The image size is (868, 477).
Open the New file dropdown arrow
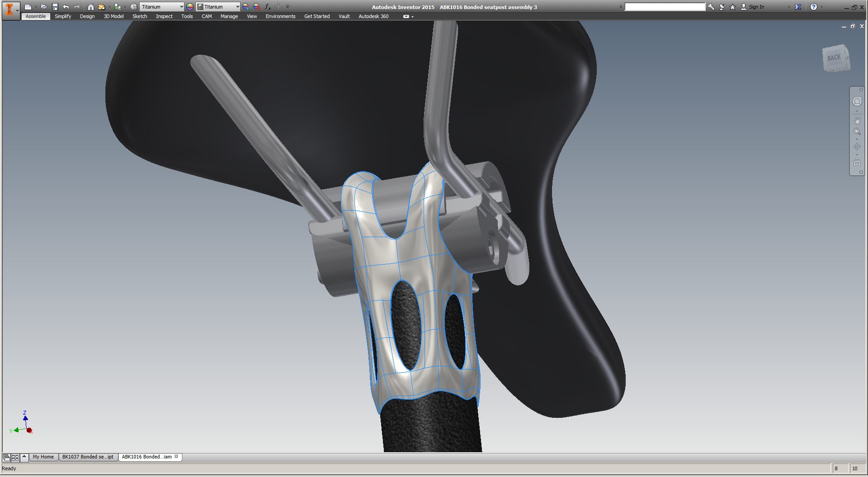click(x=36, y=7)
